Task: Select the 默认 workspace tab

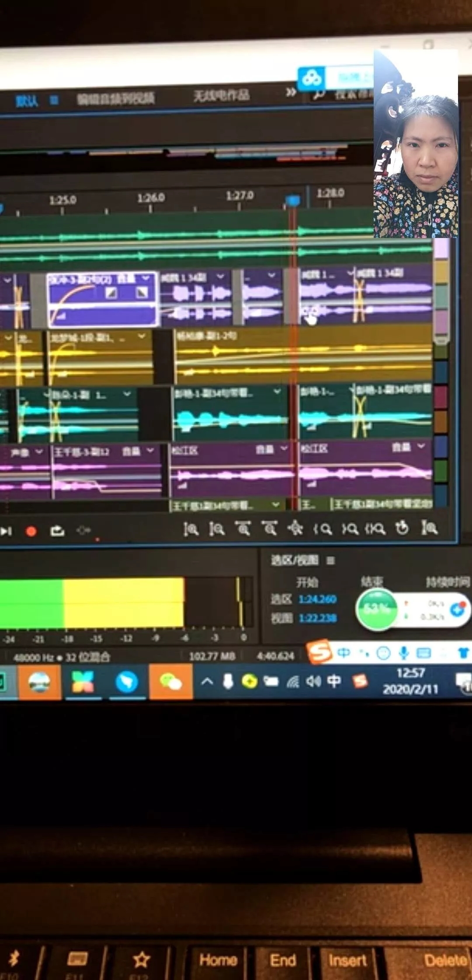Action: pos(27,101)
